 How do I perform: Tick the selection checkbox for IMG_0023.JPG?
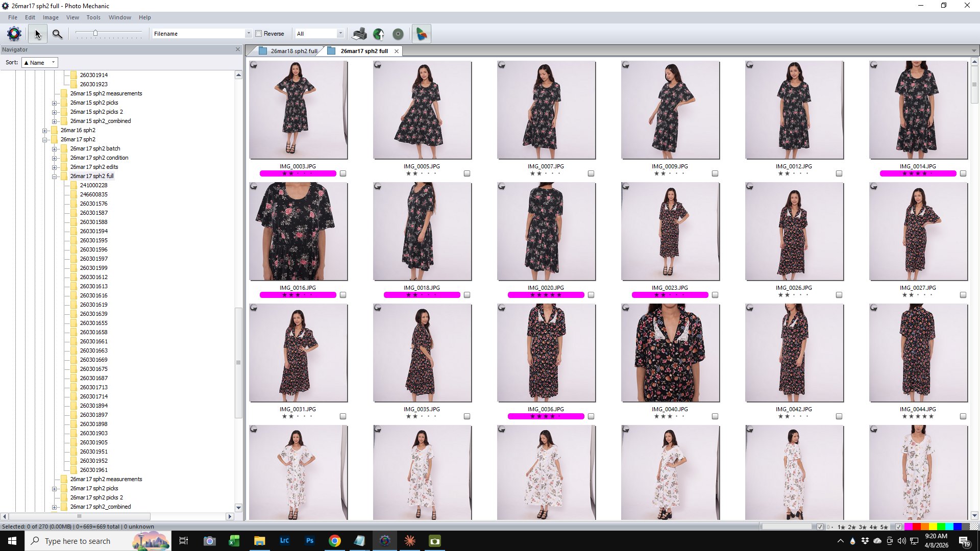(x=715, y=295)
